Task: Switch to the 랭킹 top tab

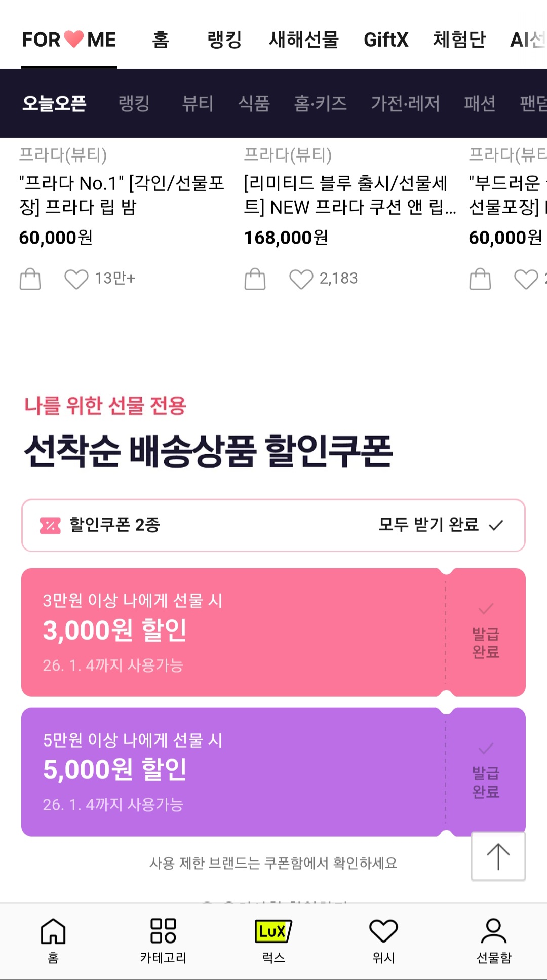Action: 224,40
